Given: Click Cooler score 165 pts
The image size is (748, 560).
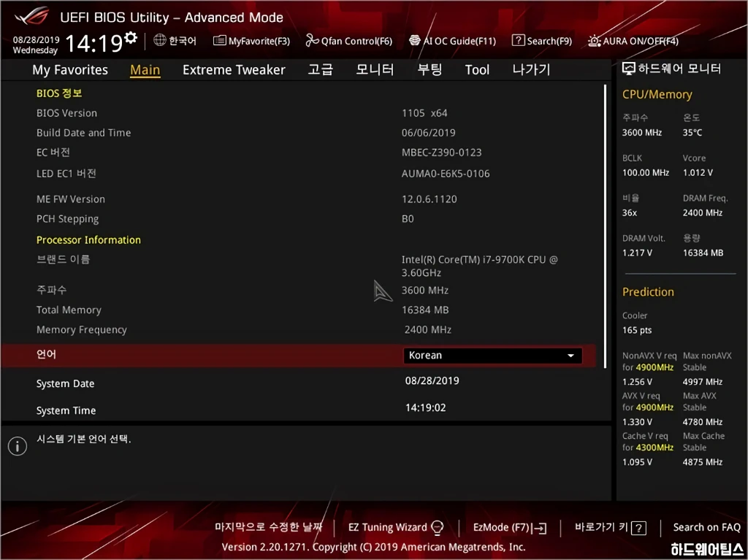Looking at the screenshot, I should click(637, 330).
